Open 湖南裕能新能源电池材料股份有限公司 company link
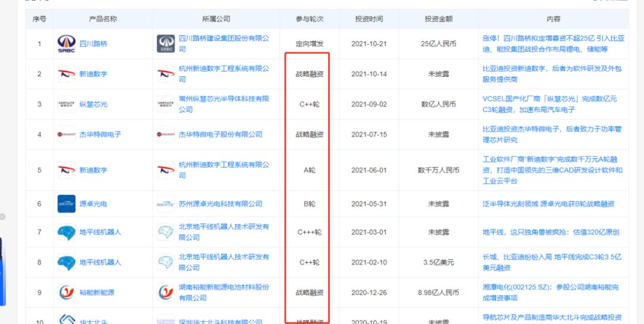Viewport: 644px width, 324px height. coord(224,293)
